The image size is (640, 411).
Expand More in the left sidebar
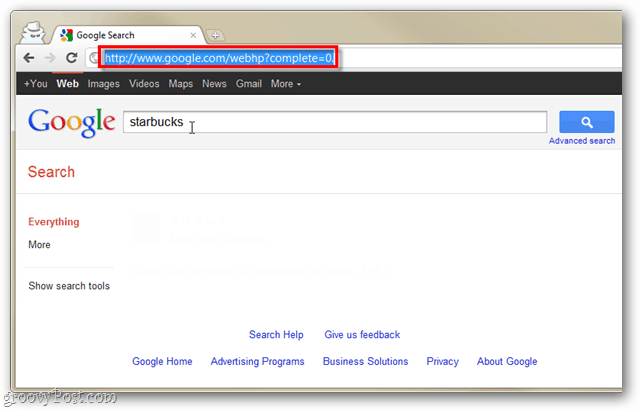(39, 244)
